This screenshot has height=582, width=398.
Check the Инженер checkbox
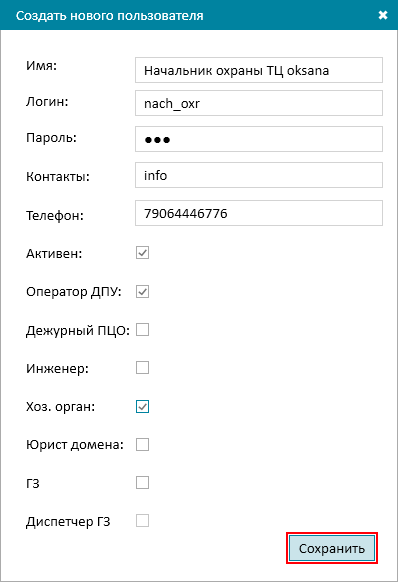pos(143,368)
